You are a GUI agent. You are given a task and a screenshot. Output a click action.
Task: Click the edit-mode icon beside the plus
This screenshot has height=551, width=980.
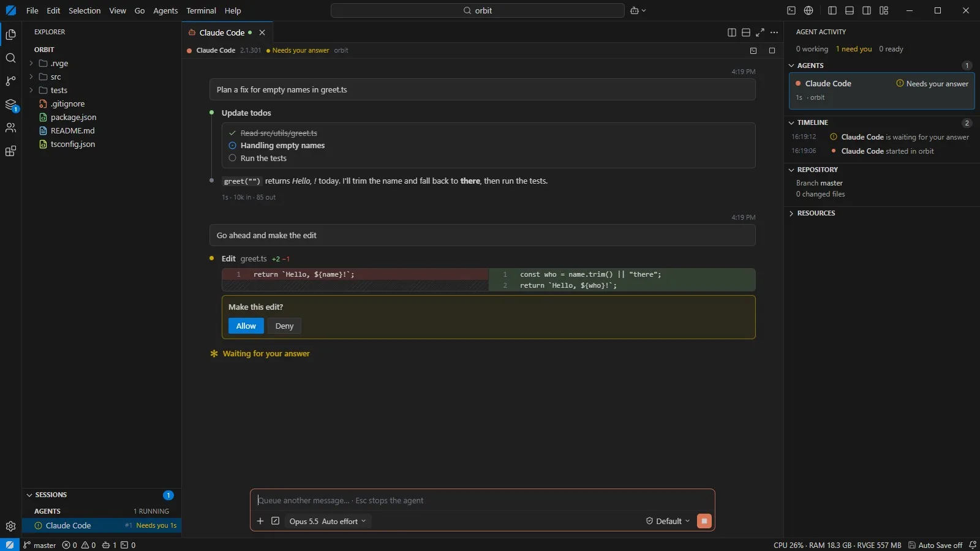(x=276, y=521)
